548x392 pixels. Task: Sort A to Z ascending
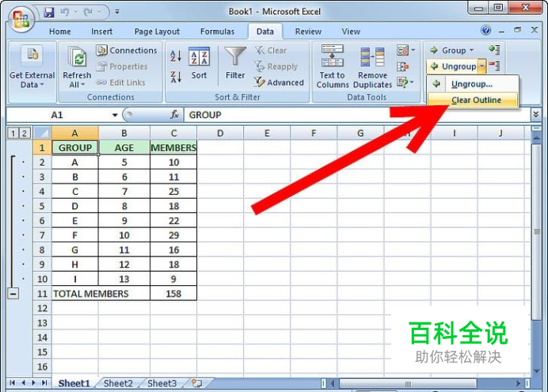pyautogui.click(x=176, y=56)
